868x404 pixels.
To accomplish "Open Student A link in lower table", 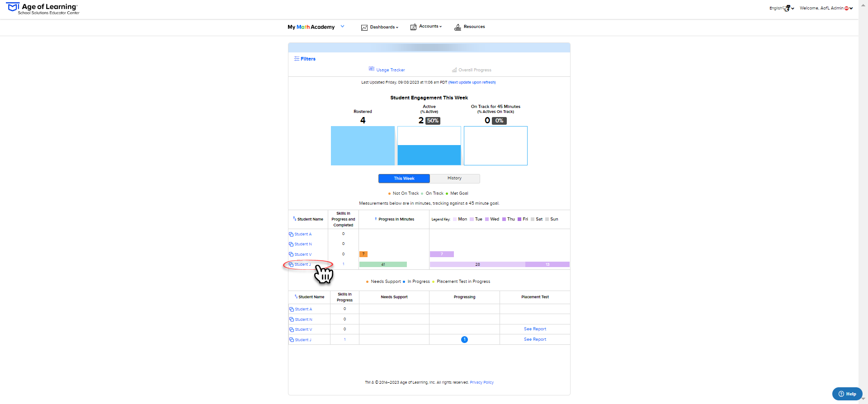I will (x=303, y=310).
